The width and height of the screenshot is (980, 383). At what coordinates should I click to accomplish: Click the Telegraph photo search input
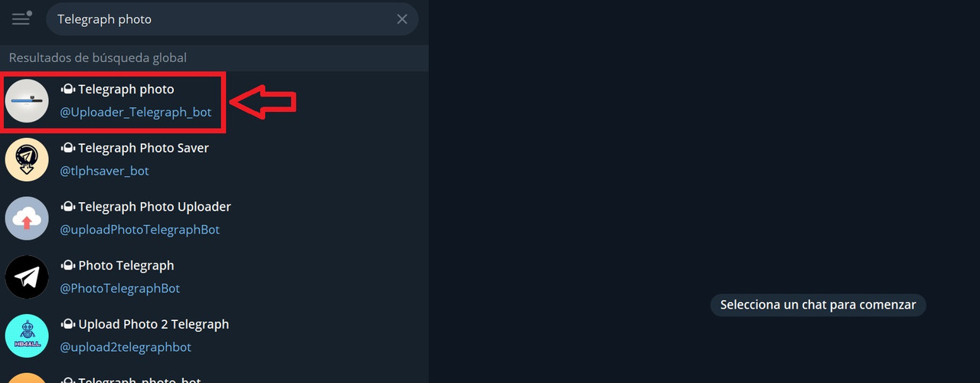click(x=222, y=19)
